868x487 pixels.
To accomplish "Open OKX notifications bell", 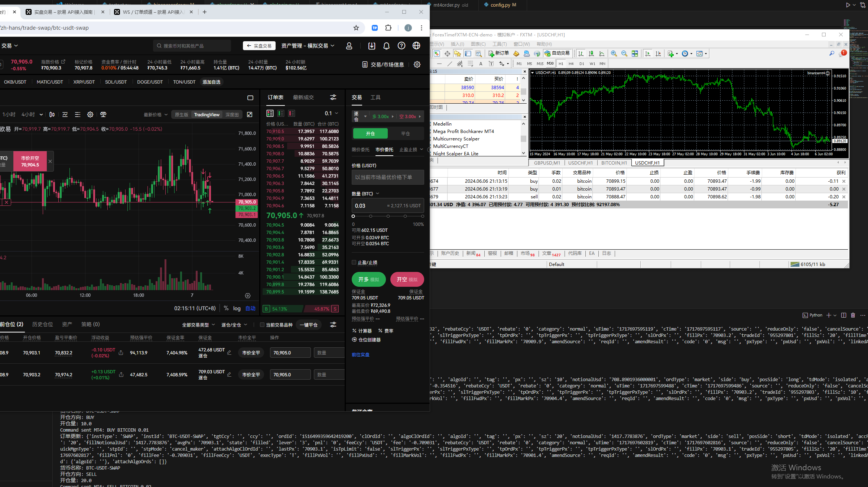I will (x=386, y=46).
